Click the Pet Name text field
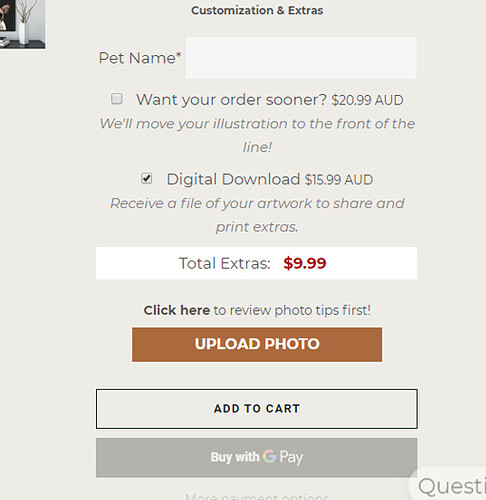Image resolution: width=486 pixels, height=500 pixels. point(301,58)
